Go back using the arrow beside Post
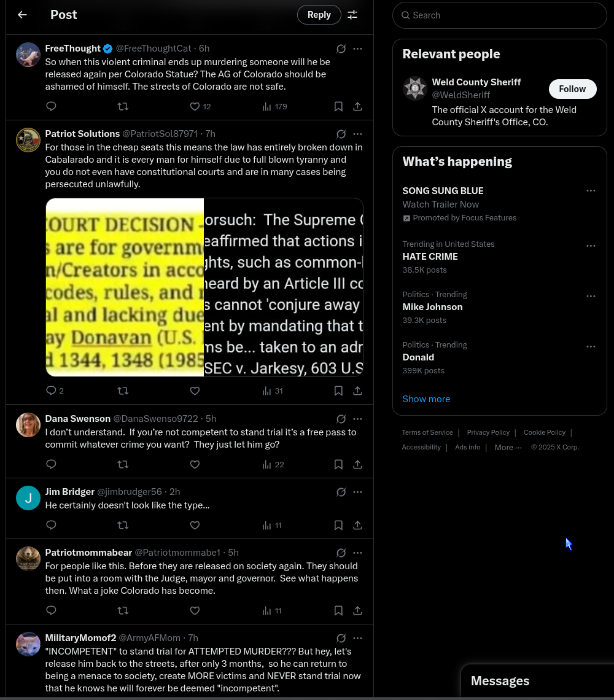 [22, 15]
